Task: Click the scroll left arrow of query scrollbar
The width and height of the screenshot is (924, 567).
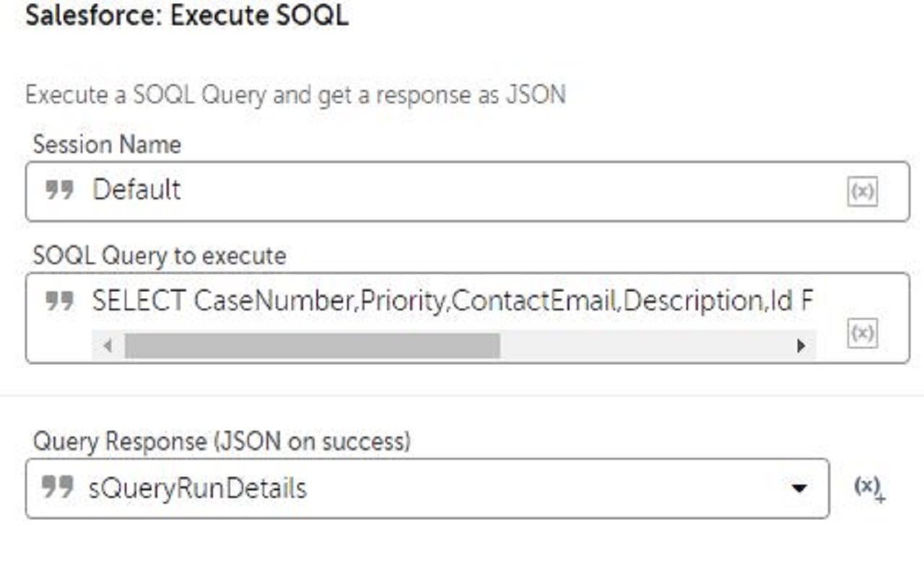Action: pos(108,346)
